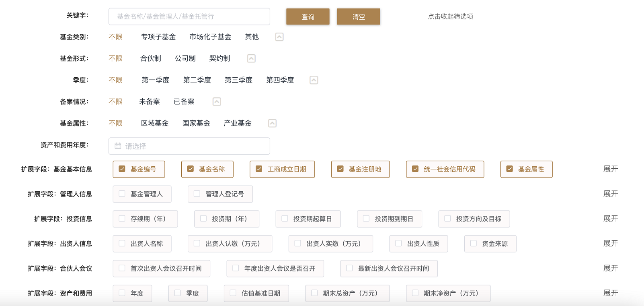Focus the 关键字 keyword search field
Screen dimensions: 644x306
(189, 17)
